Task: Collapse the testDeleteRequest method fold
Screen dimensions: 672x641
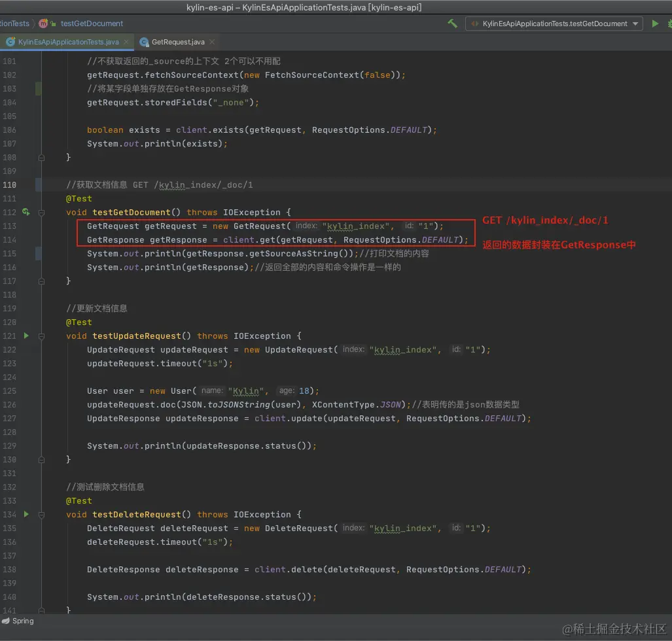Action: click(41, 515)
